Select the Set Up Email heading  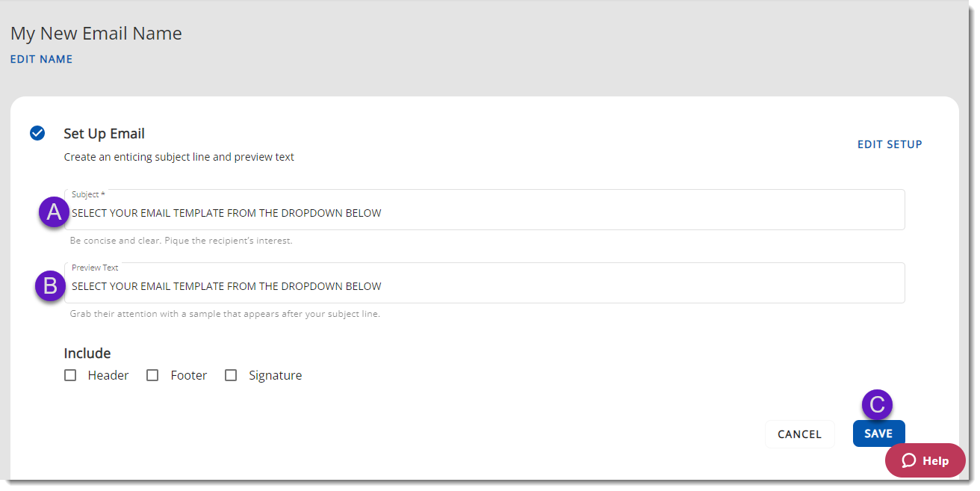(x=104, y=134)
